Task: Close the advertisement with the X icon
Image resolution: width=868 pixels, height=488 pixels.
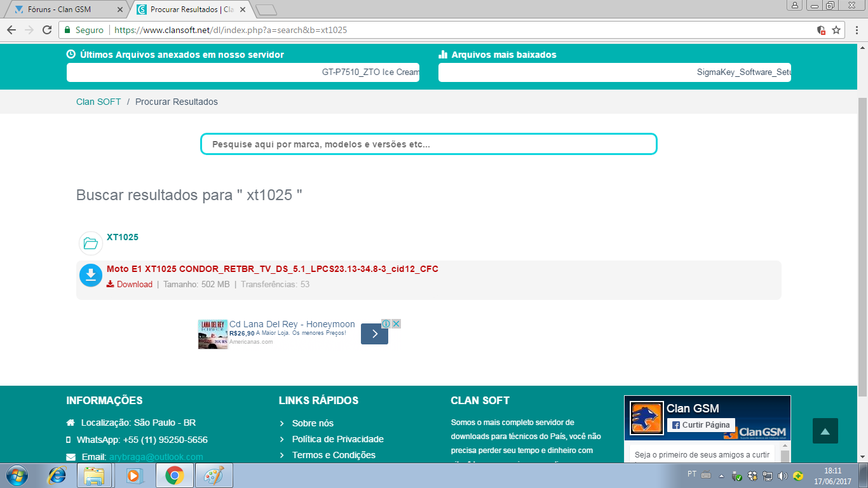Action: coord(396,323)
